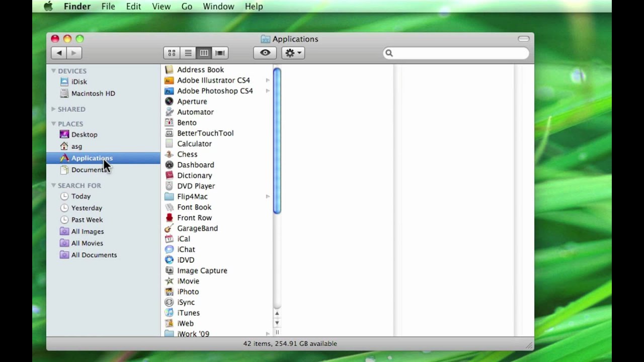This screenshot has width=644, height=362.
Task: Select the Adobe Photoshop CS4 folder icon
Action: pos(169,91)
